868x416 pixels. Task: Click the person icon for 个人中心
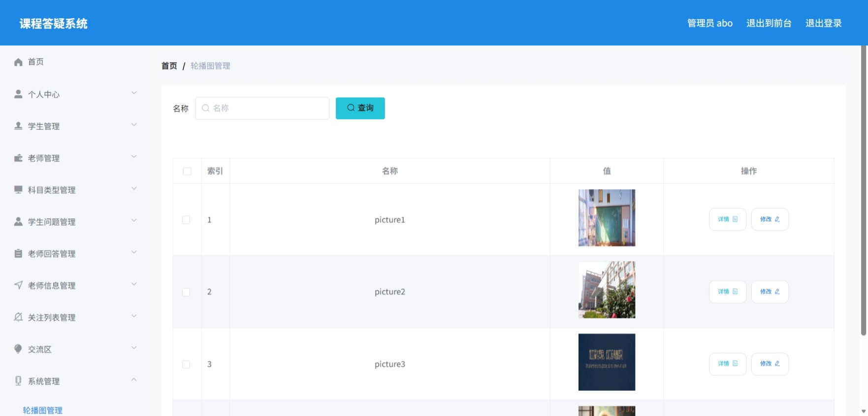[18, 94]
